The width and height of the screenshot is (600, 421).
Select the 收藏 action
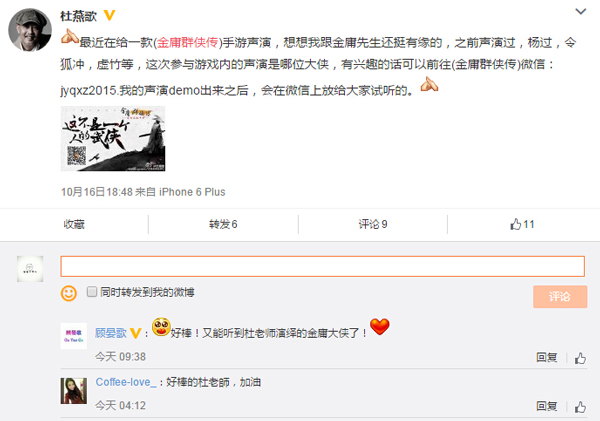(x=74, y=224)
